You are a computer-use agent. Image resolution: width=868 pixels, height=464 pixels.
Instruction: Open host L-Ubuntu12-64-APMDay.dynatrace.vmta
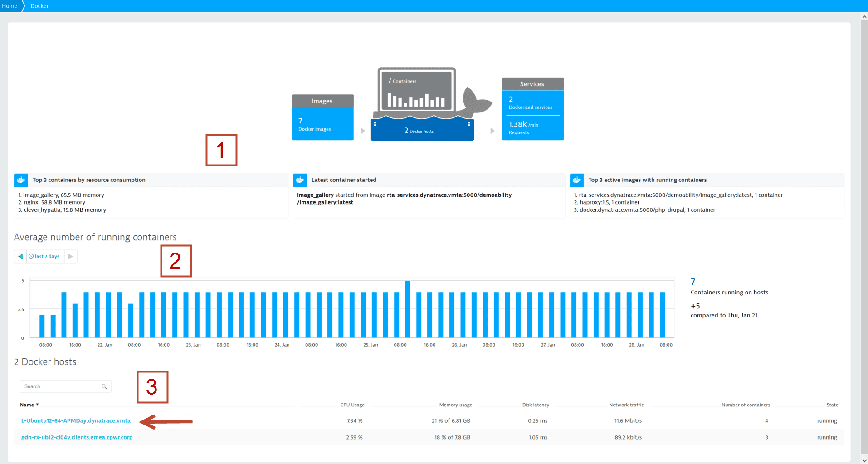76,420
